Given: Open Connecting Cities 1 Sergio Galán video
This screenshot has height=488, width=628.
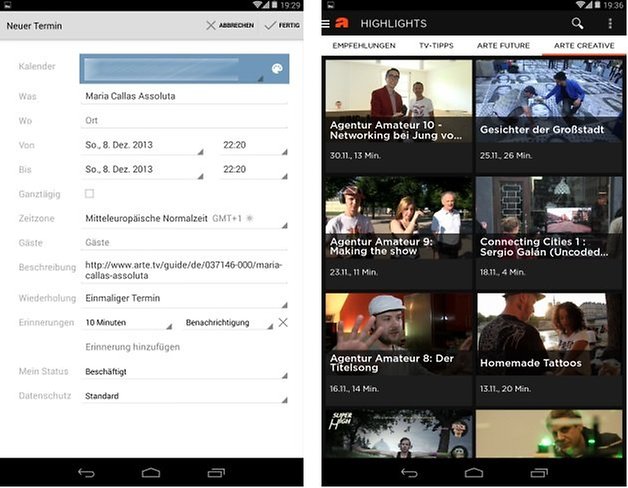Looking at the screenshot, I should (x=549, y=233).
